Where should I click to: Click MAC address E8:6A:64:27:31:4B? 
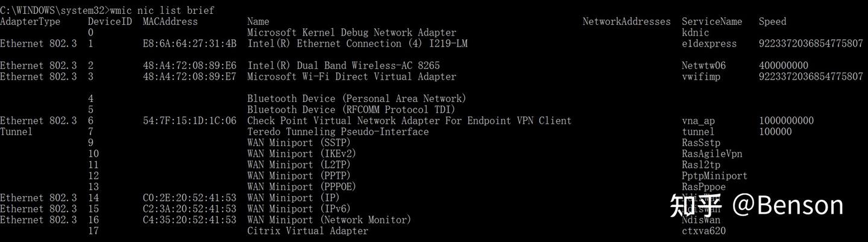pyautogui.click(x=189, y=43)
